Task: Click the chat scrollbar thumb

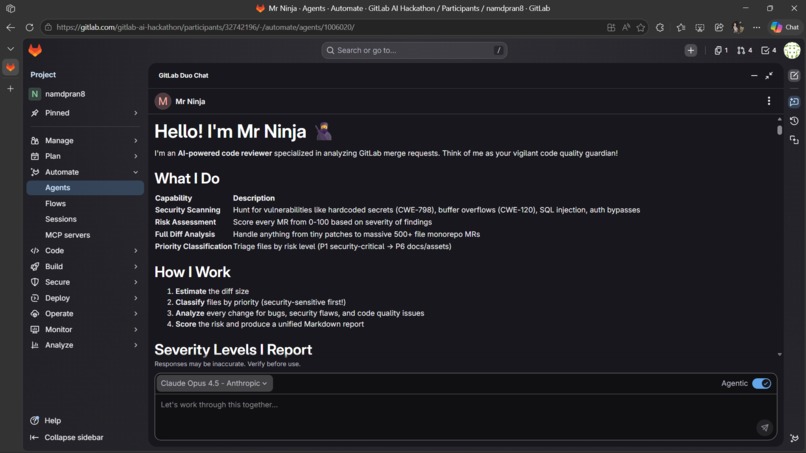Action: click(779, 130)
